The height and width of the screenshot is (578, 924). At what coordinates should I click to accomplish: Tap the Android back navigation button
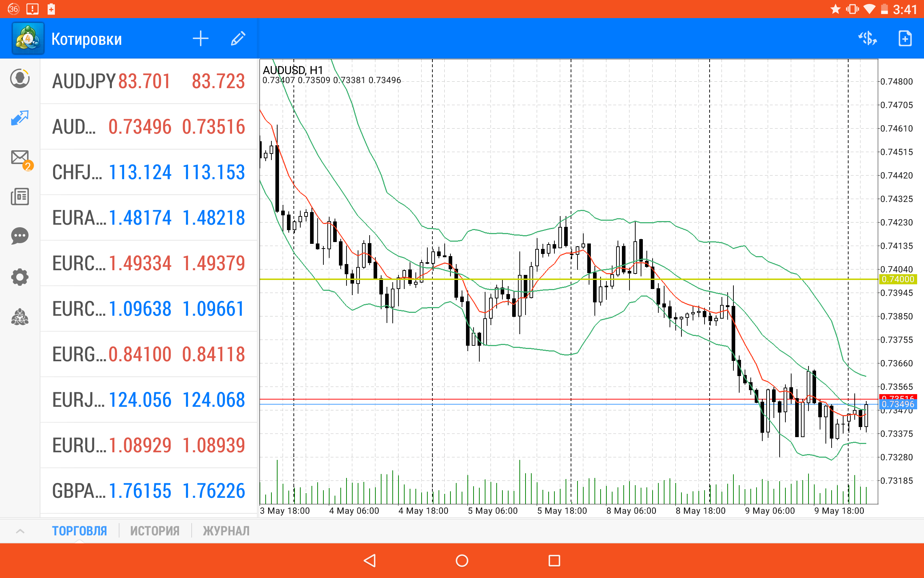point(370,561)
